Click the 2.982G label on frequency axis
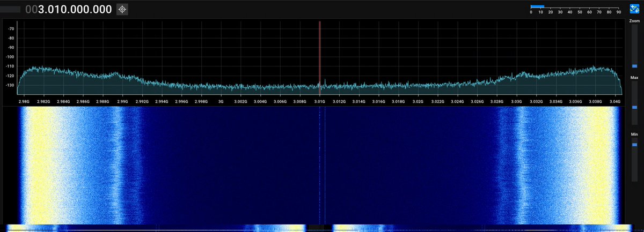The image size is (644, 232). (43, 101)
